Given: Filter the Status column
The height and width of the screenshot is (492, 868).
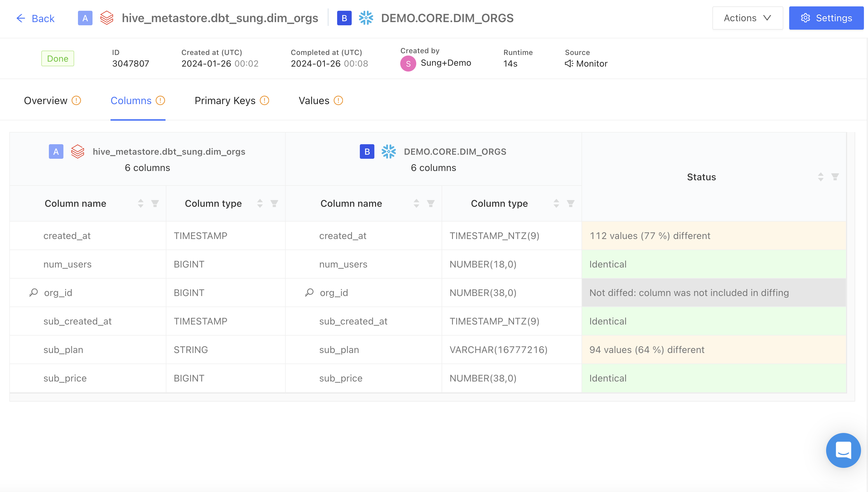Looking at the screenshot, I should pos(835,177).
